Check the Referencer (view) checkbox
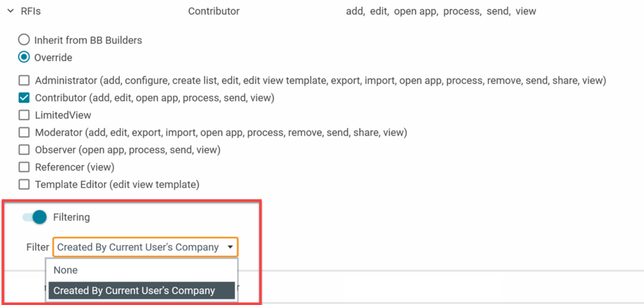Viewport: 644px width, 305px height. click(24, 167)
